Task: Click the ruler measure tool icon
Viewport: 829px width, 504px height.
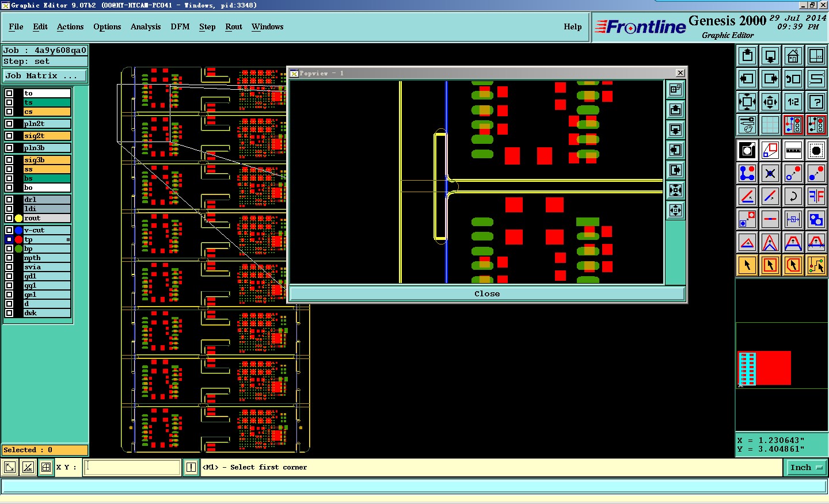Action: [x=793, y=150]
